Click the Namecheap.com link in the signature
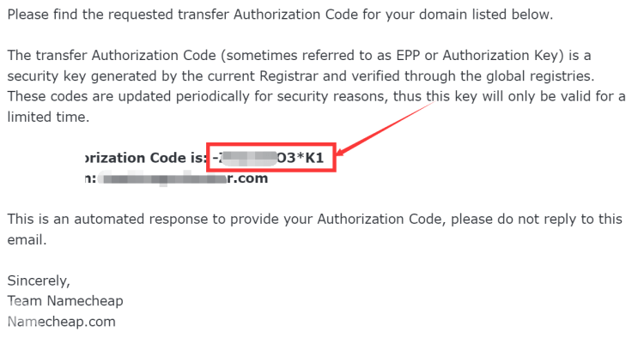The image size is (644, 338). pyautogui.click(x=61, y=322)
